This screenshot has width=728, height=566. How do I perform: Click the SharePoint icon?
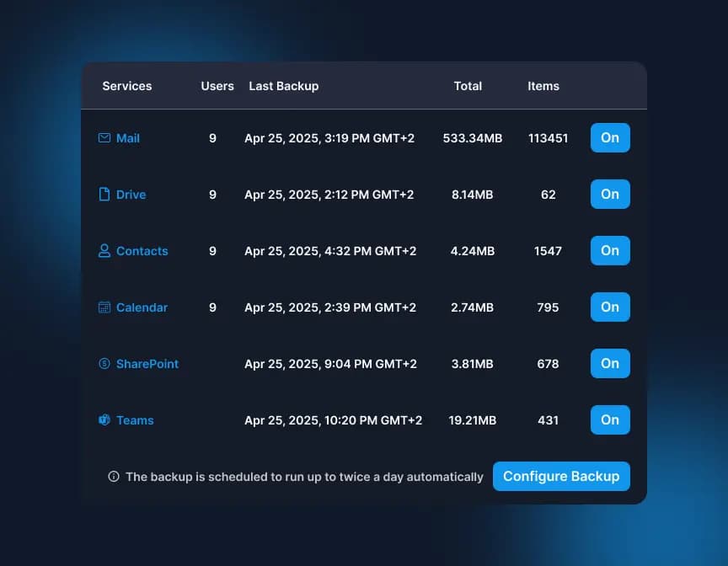[x=104, y=363]
